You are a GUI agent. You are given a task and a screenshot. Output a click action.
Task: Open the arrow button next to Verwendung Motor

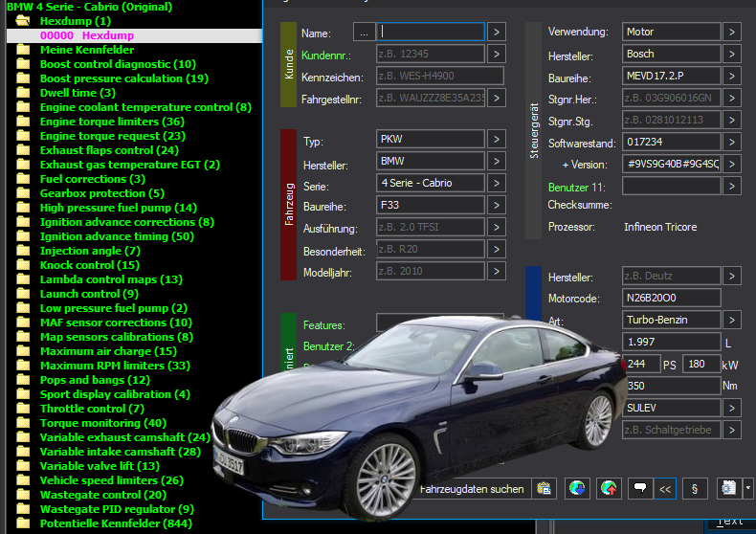coord(732,33)
